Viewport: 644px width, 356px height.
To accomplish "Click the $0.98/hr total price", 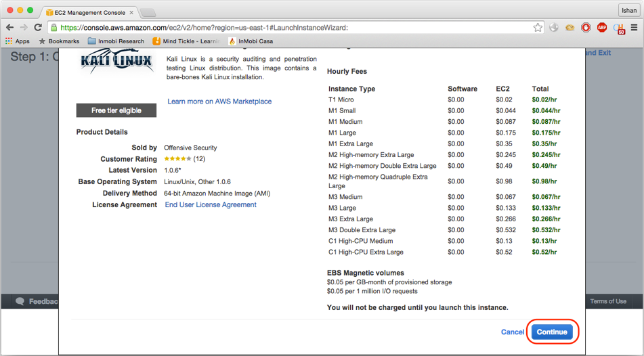I will point(544,181).
